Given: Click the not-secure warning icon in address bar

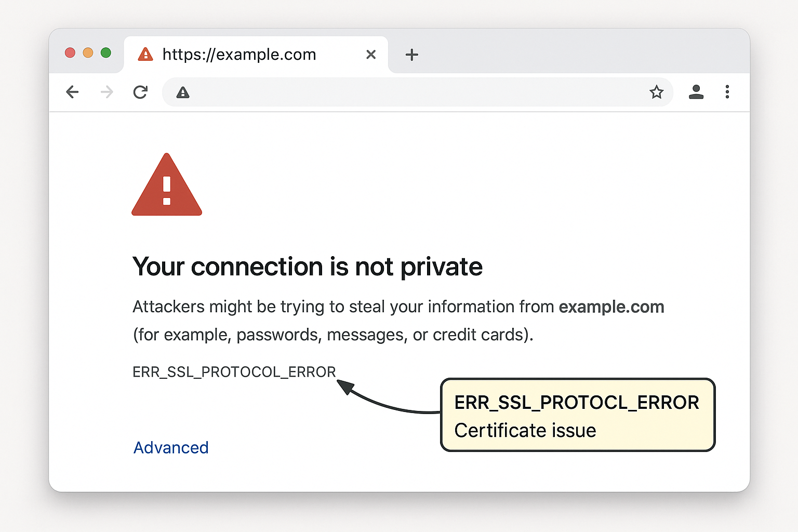Looking at the screenshot, I should pyautogui.click(x=183, y=93).
